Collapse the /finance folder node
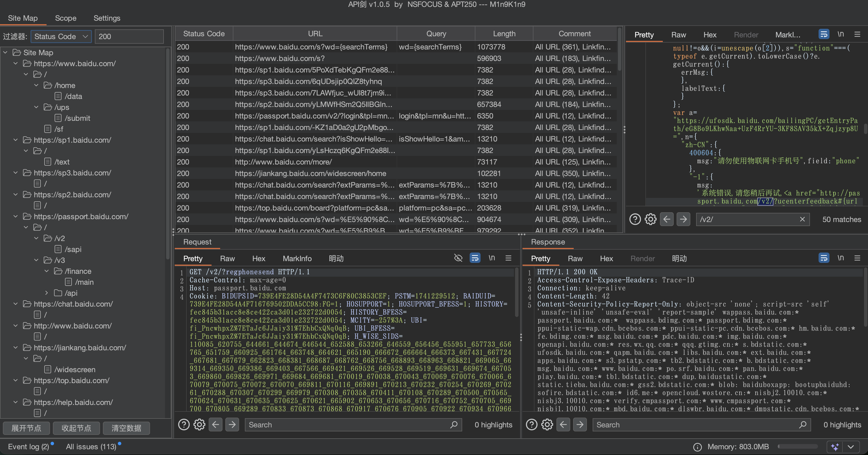 [47, 271]
